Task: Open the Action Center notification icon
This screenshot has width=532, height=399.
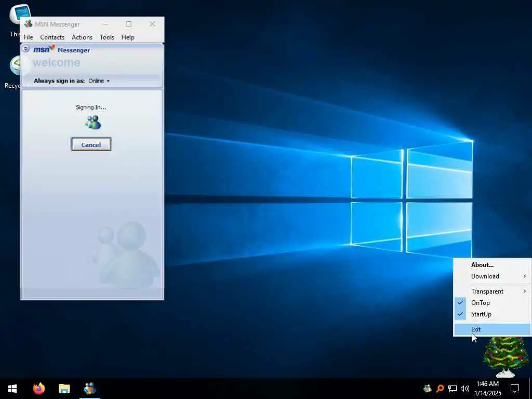Action: click(515, 389)
